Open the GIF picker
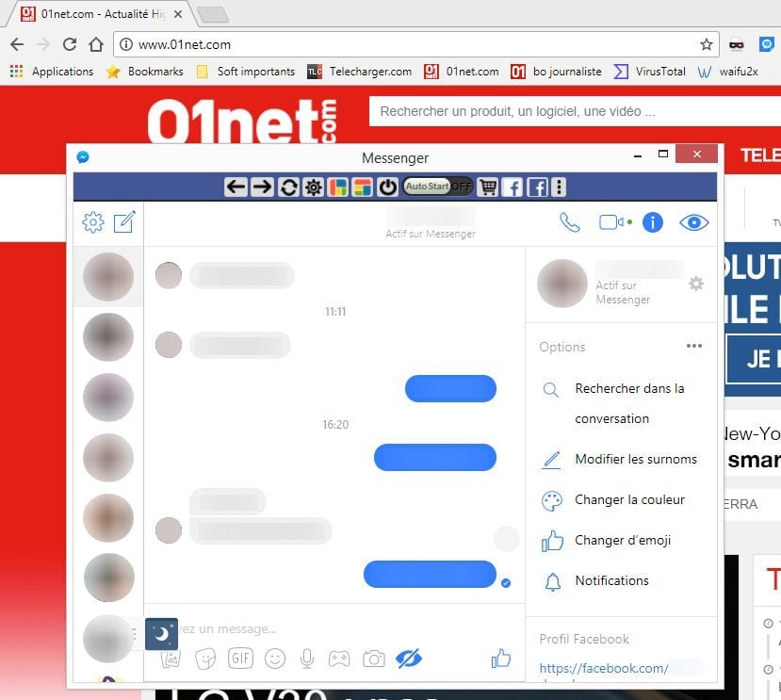Viewport: 781px width, 700px height. [x=240, y=659]
